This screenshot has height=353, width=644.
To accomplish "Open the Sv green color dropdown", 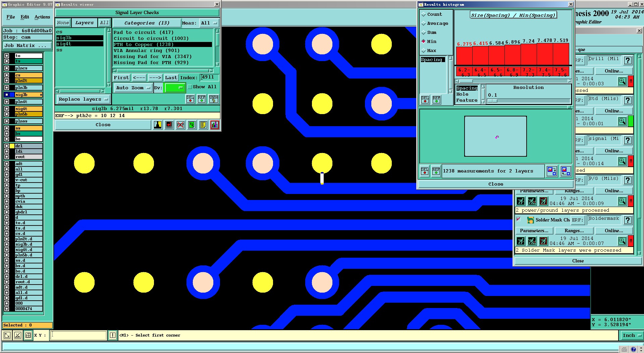I will click(x=175, y=88).
